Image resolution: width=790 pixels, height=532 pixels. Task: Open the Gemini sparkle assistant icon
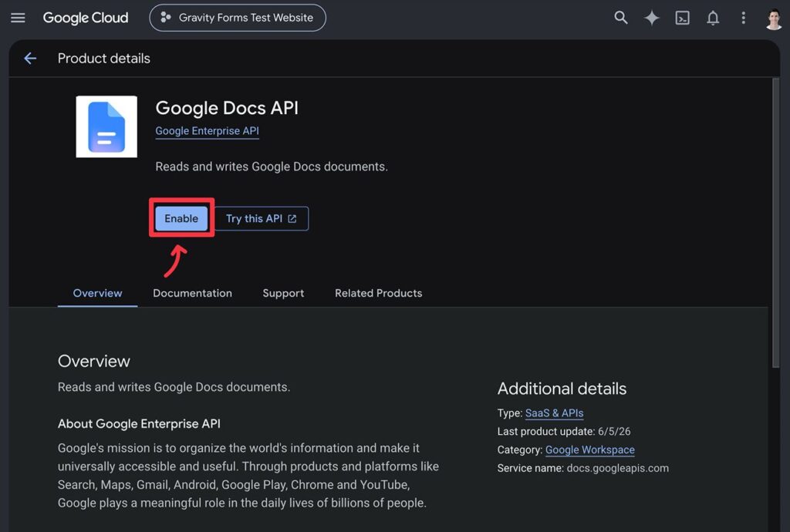point(651,19)
